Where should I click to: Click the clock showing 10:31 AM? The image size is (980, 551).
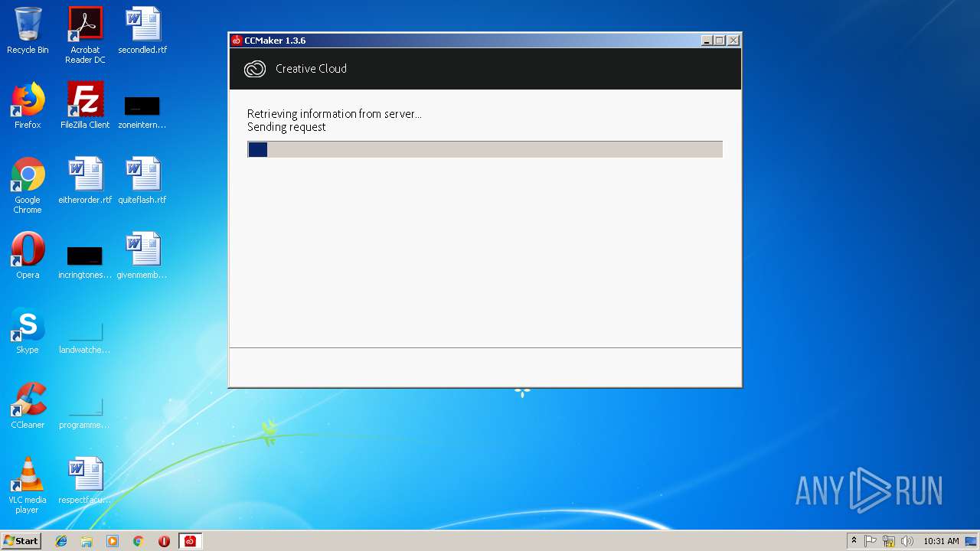(x=941, y=541)
